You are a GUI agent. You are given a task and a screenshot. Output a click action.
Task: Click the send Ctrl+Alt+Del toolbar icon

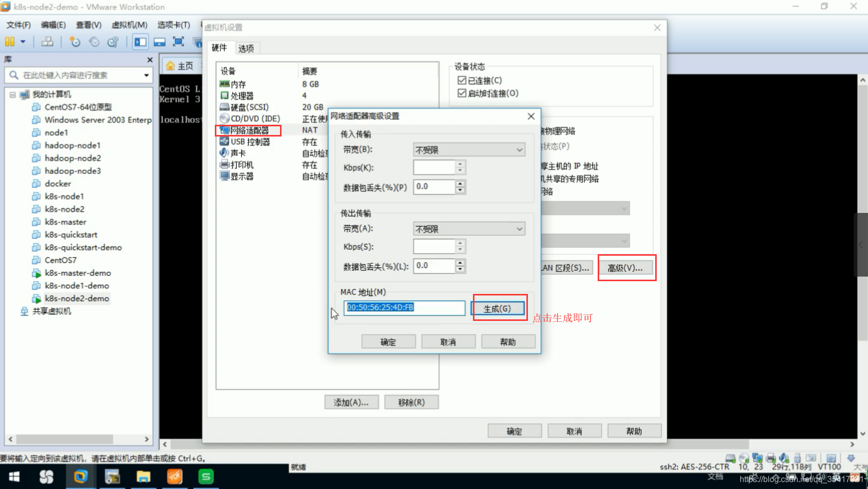click(47, 42)
